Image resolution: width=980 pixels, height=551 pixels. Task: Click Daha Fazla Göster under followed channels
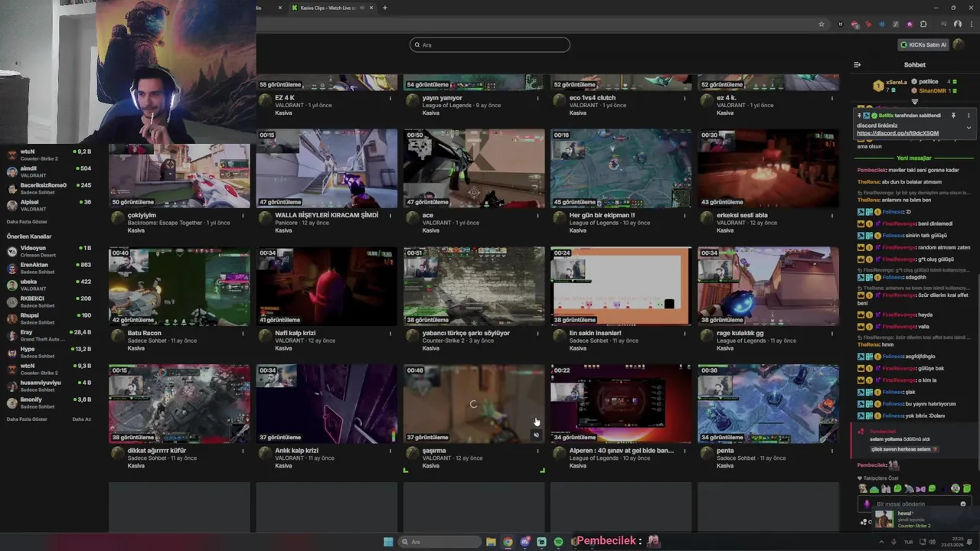click(27, 222)
